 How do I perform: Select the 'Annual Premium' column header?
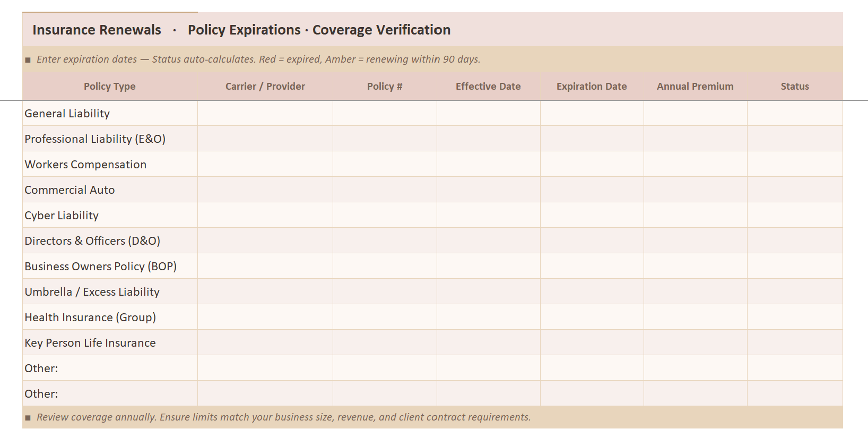tap(695, 87)
